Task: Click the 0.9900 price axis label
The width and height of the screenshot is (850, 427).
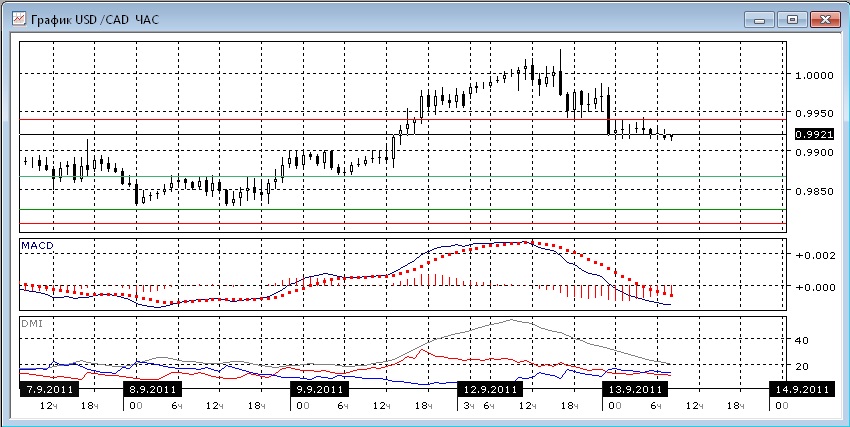Action: tap(813, 153)
